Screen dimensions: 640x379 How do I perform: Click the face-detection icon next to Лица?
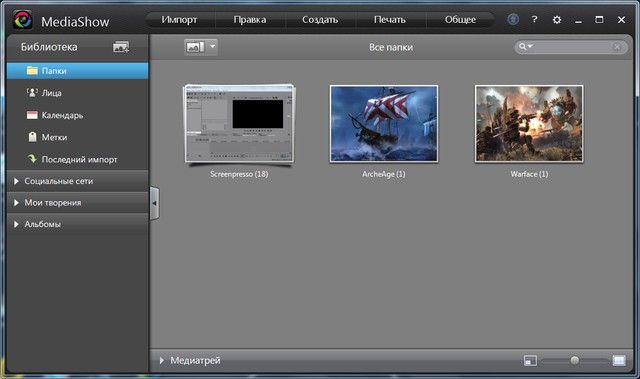click(x=32, y=93)
